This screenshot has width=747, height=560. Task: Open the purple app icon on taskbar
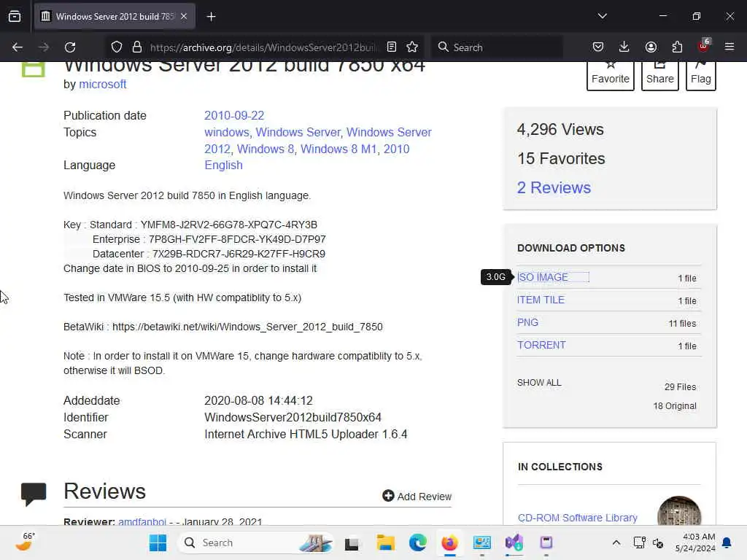(546, 542)
